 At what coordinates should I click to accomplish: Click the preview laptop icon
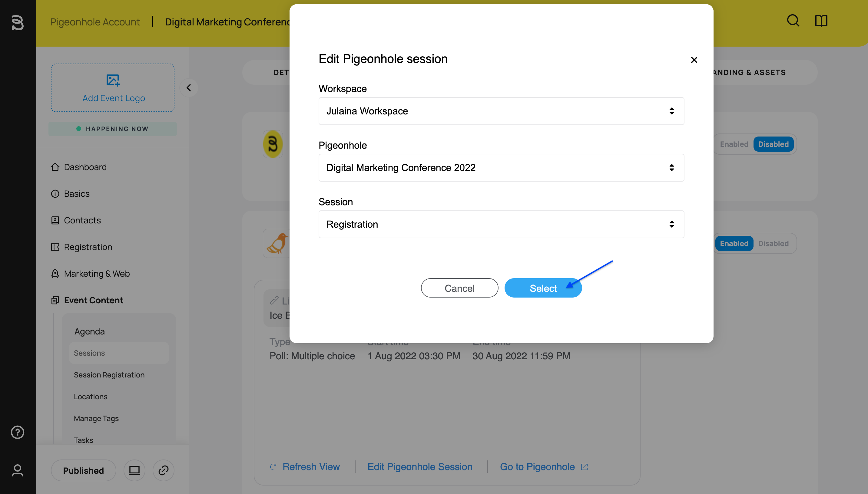pos(134,470)
